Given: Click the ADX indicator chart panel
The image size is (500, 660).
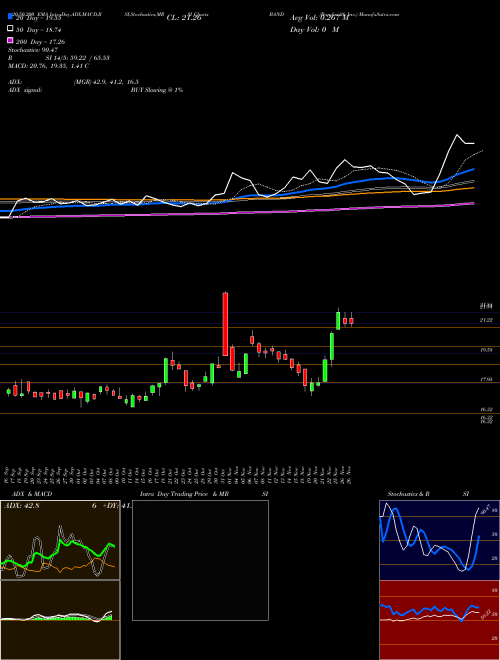Looking at the screenshot, I should [60, 540].
